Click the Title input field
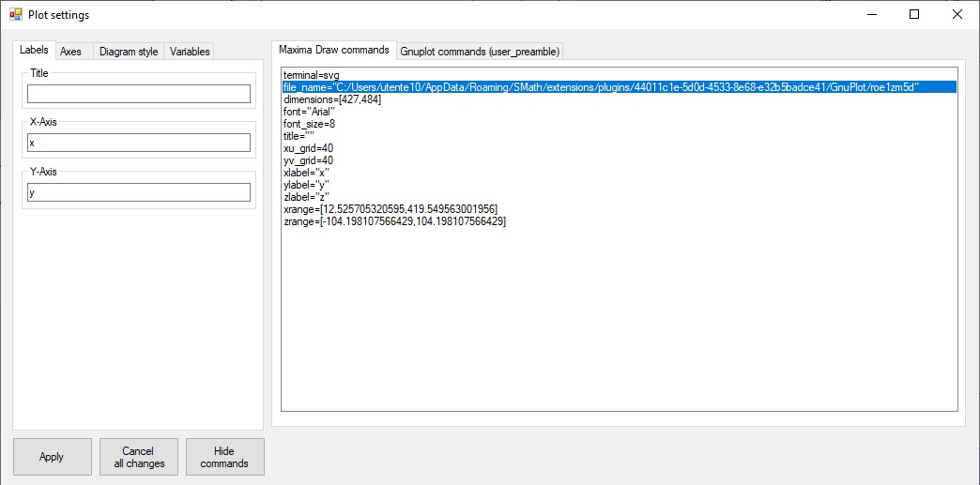This screenshot has height=485, width=980. pyautogui.click(x=139, y=94)
